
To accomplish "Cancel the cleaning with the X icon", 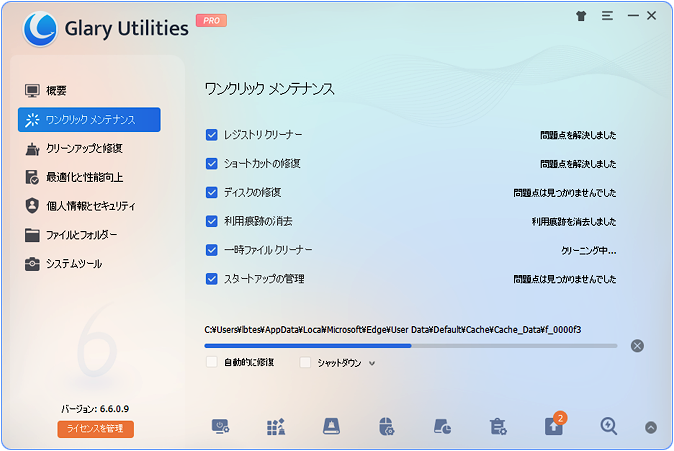I will [637, 346].
